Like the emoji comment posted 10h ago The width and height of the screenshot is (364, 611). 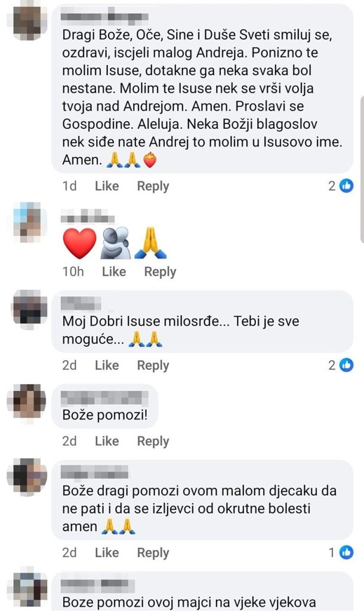[x=114, y=271]
